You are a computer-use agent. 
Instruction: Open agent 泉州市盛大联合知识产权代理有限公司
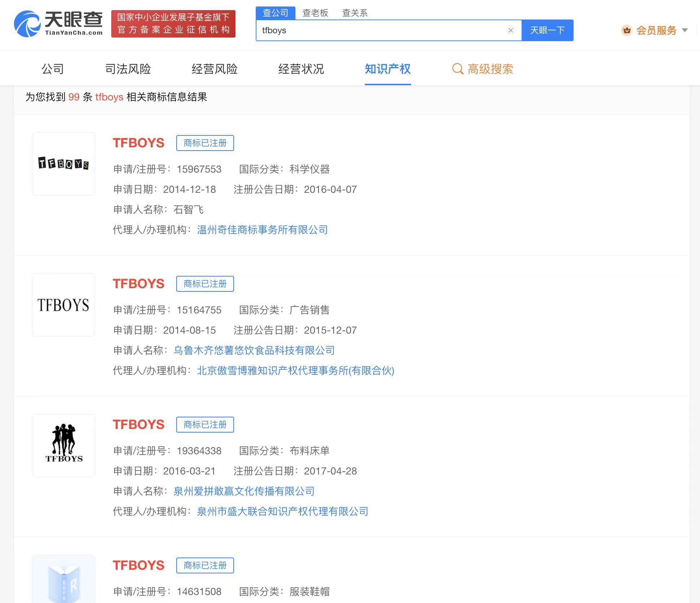283,511
